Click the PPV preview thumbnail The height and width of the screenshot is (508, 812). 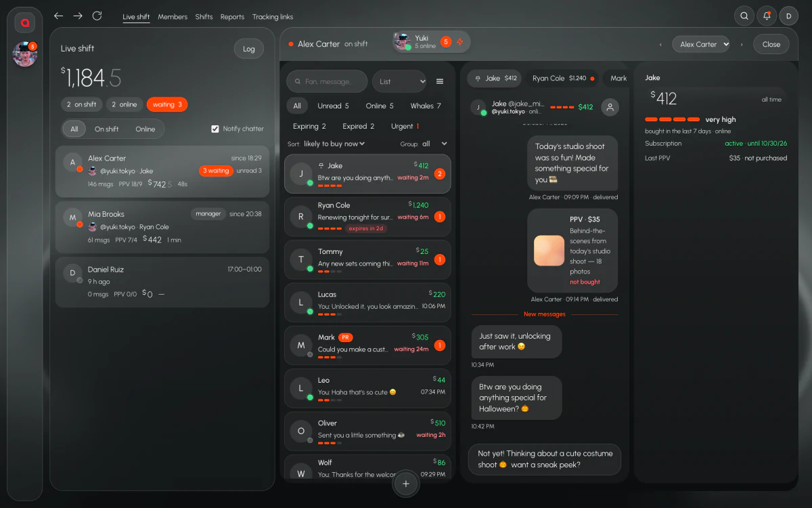click(x=549, y=251)
